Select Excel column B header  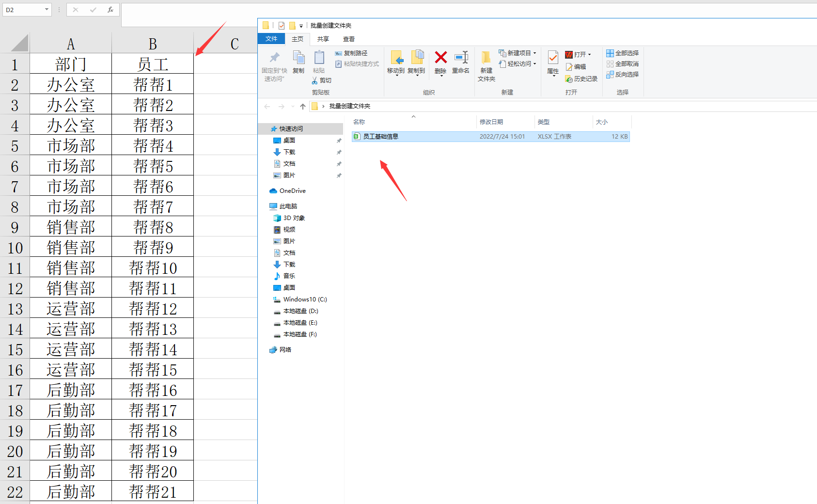pos(153,44)
